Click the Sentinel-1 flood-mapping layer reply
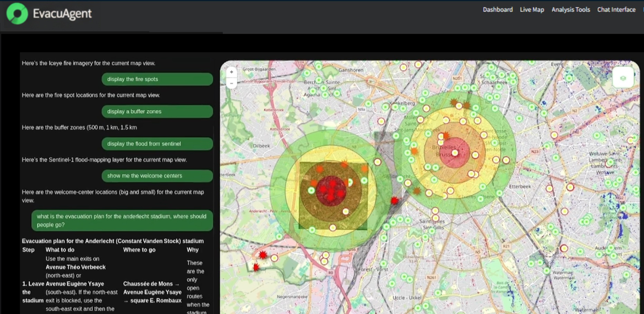Image resolution: width=644 pixels, height=314 pixels. point(105,160)
